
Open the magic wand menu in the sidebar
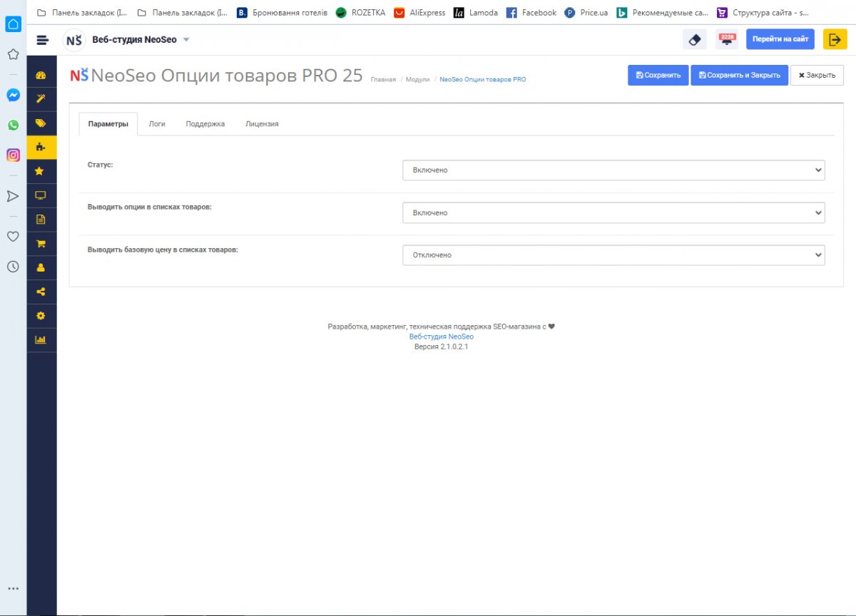(41, 98)
